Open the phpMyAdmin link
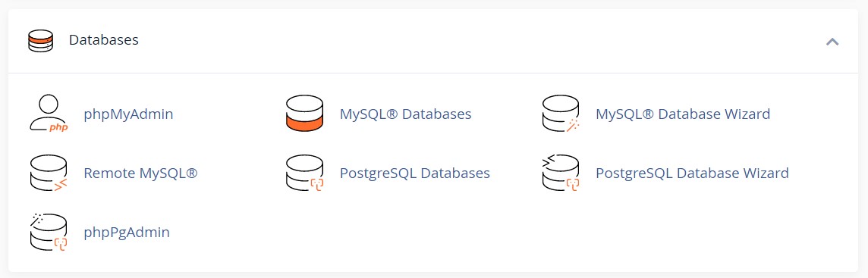Image resolution: width=868 pixels, height=278 pixels. click(128, 114)
